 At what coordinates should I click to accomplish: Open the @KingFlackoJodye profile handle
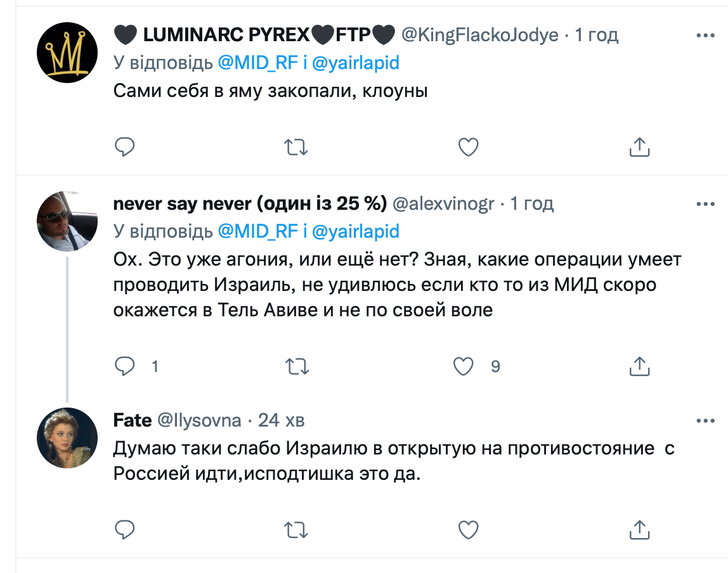coord(480,35)
